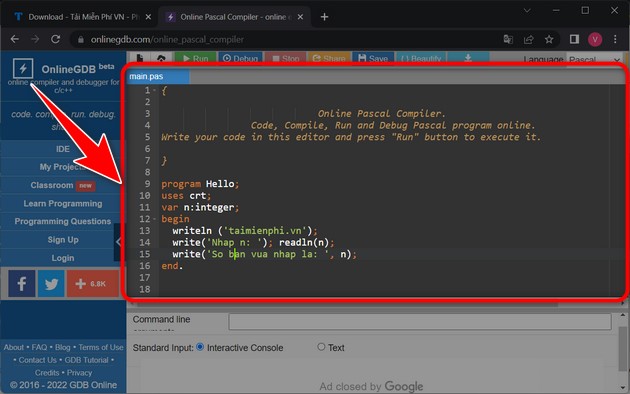
Task: Click 'program Hello;' on line 9
Action: coord(200,184)
